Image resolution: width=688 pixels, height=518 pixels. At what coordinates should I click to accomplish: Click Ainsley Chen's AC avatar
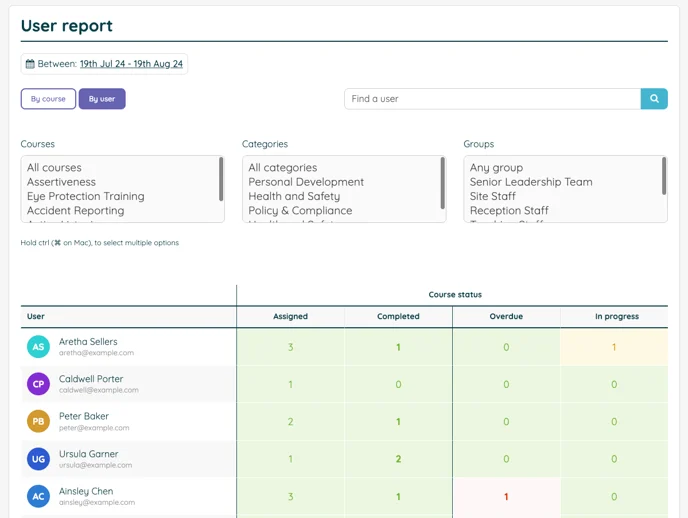(x=38, y=496)
